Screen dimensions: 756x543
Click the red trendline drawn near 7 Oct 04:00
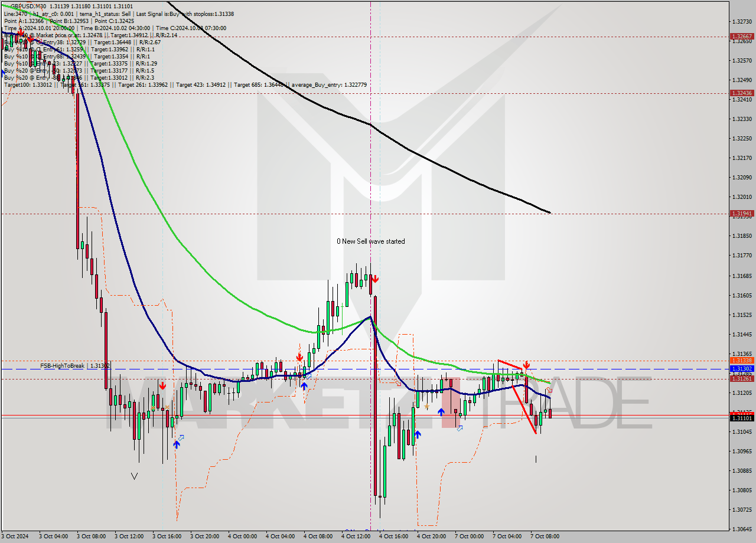click(511, 364)
